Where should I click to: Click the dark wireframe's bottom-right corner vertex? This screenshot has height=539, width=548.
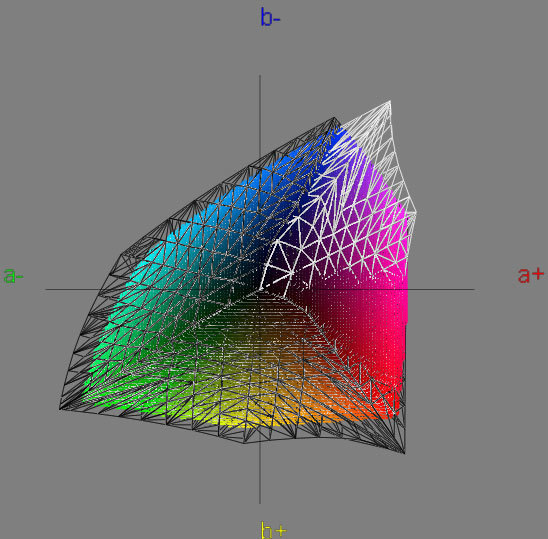pyautogui.click(x=405, y=453)
